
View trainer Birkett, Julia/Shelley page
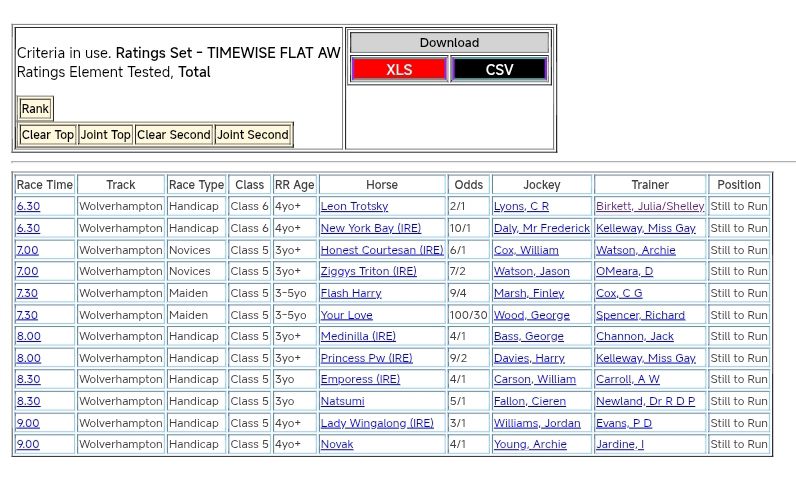(x=650, y=207)
